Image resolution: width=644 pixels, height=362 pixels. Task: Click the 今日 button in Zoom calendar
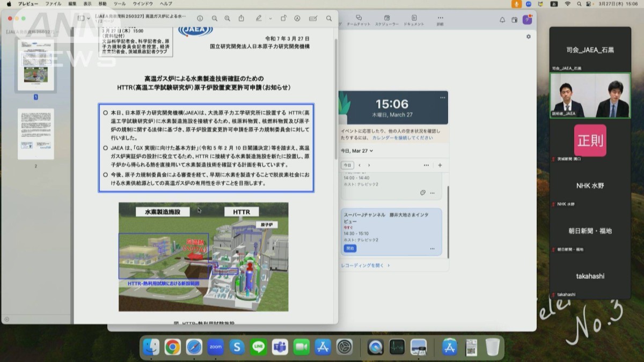click(348, 165)
